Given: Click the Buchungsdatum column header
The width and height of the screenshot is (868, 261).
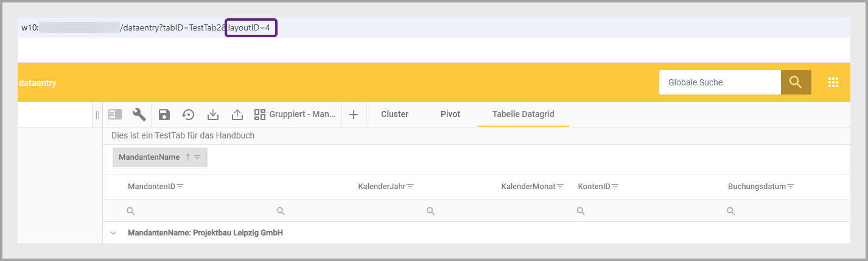Looking at the screenshot, I should point(757,187).
